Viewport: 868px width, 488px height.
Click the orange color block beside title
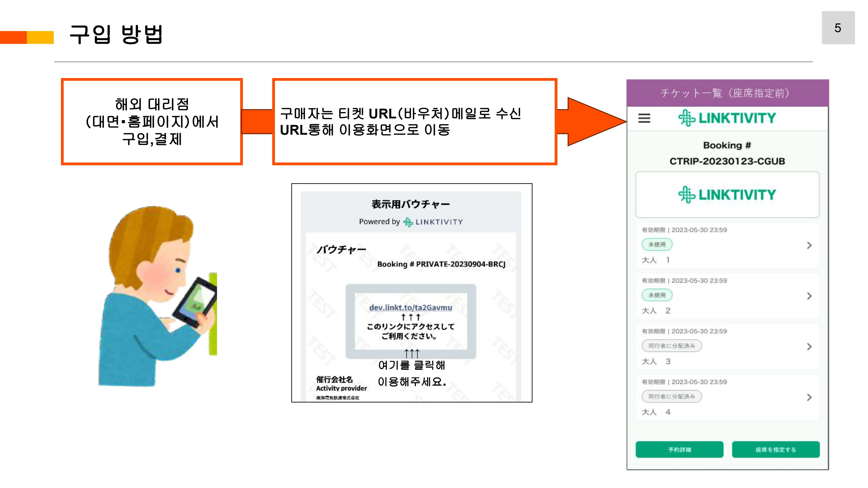[x=13, y=37]
